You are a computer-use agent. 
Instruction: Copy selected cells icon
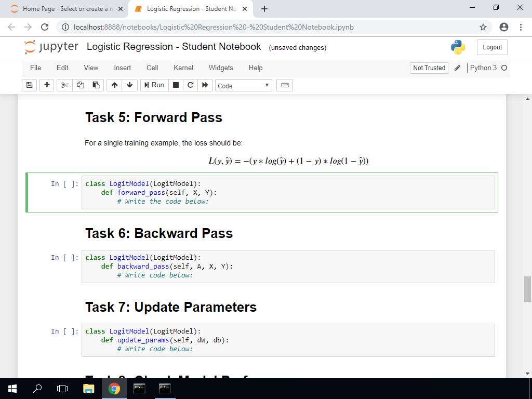click(81, 85)
